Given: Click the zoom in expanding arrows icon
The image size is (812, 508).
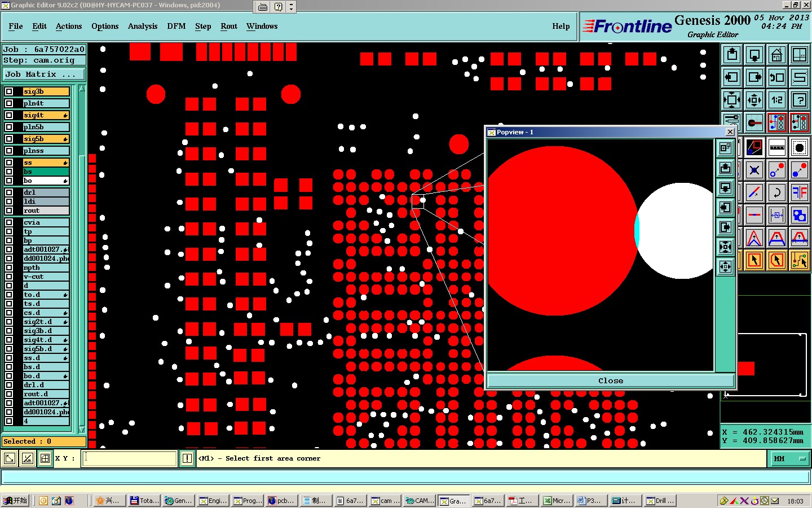Looking at the screenshot, I should tap(732, 100).
